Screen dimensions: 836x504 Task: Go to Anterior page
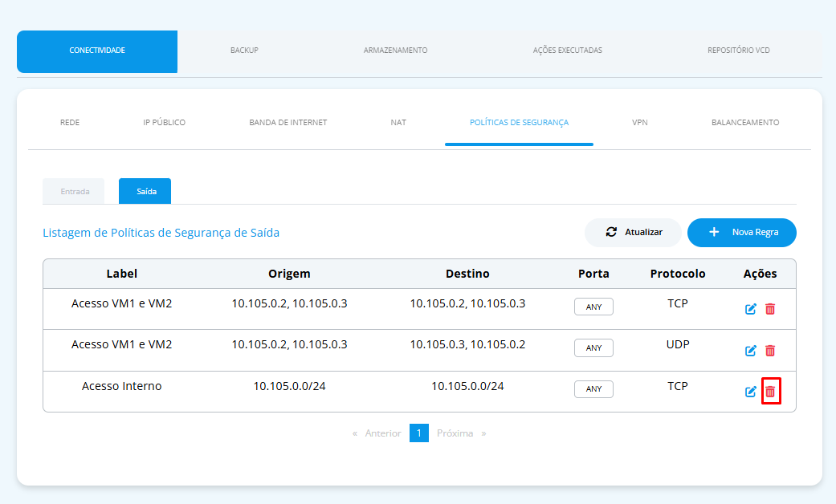[377, 433]
